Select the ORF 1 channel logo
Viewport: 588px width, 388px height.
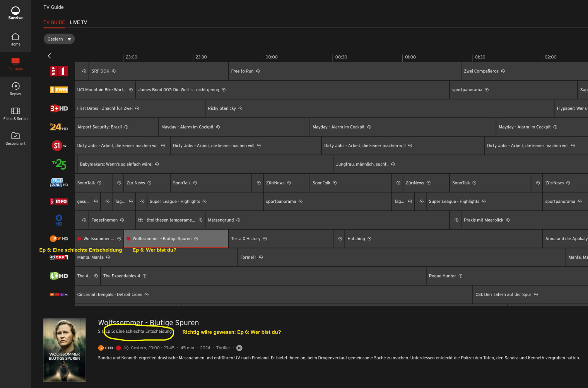[59, 257]
